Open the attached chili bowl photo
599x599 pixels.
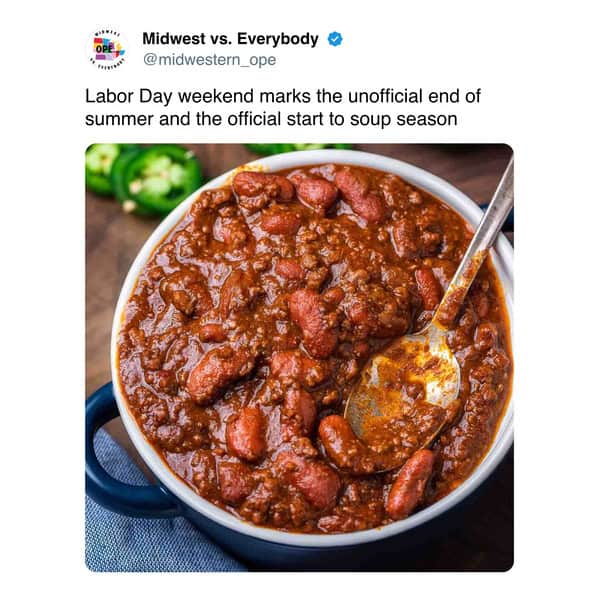pyautogui.click(x=299, y=358)
